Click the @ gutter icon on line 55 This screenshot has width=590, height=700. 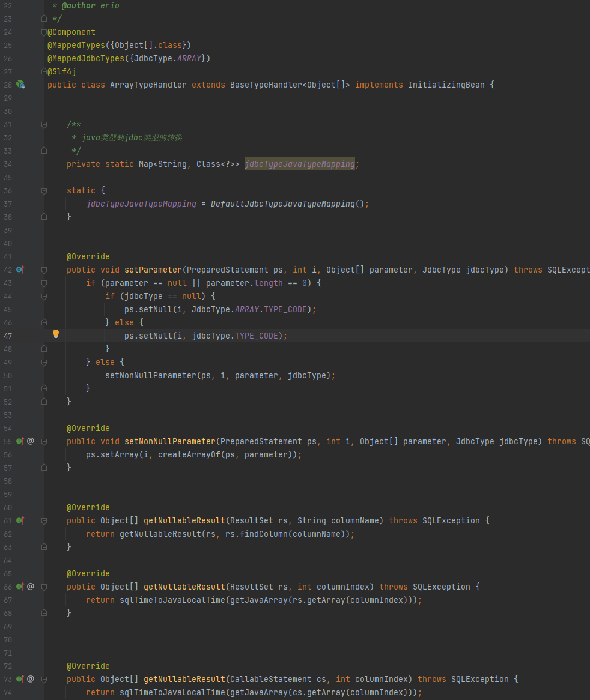point(31,441)
